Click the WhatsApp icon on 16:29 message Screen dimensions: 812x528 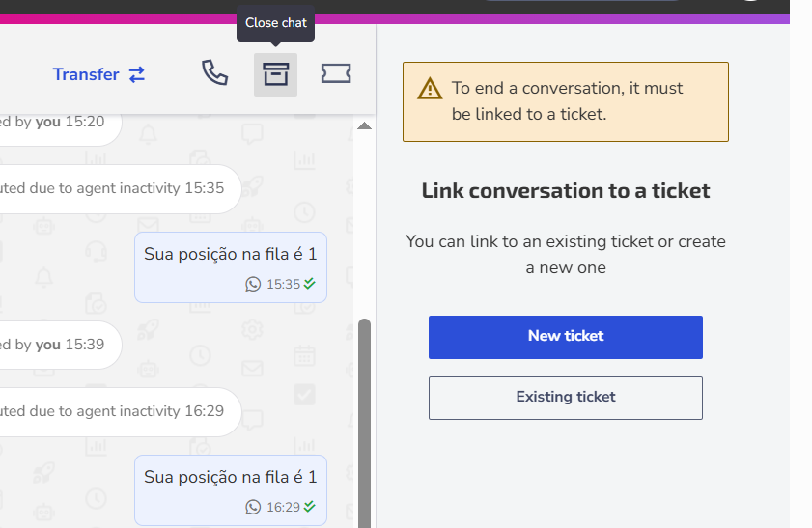click(253, 507)
